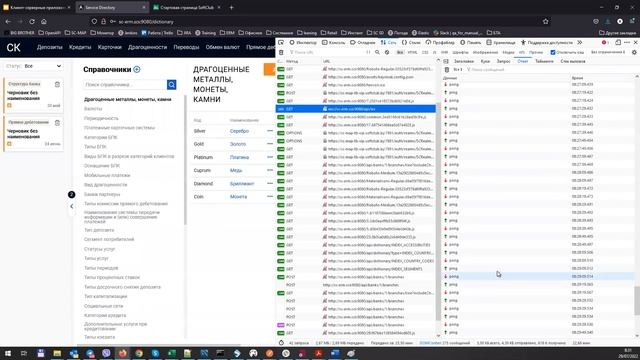
Task: Activate the DevTools element picker
Action: (x=281, y=42)
